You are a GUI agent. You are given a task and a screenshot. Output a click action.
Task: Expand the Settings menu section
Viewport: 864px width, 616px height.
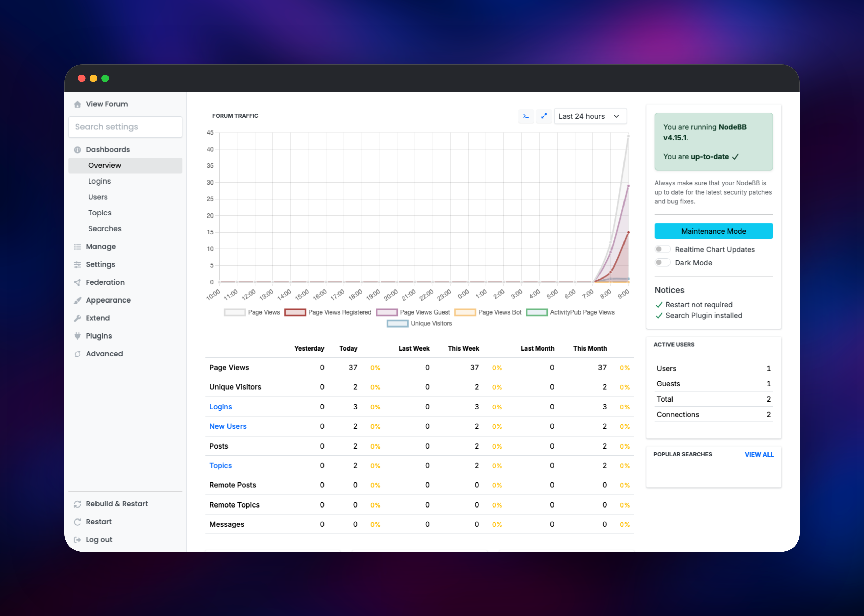pos(125,265)
